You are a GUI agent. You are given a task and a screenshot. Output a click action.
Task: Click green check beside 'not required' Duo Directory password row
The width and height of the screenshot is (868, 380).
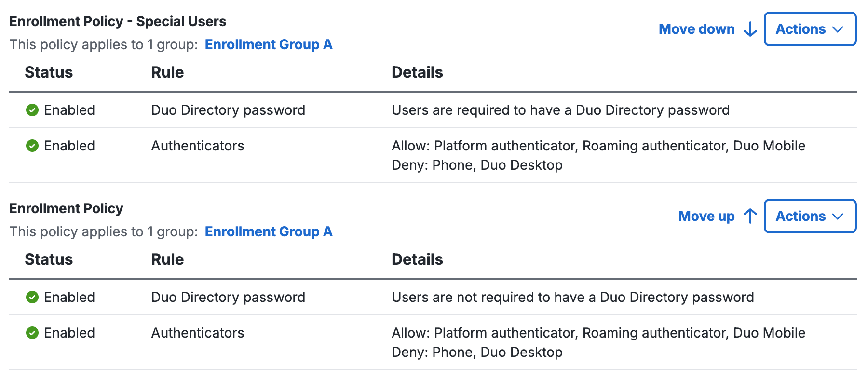click(32, 297)
